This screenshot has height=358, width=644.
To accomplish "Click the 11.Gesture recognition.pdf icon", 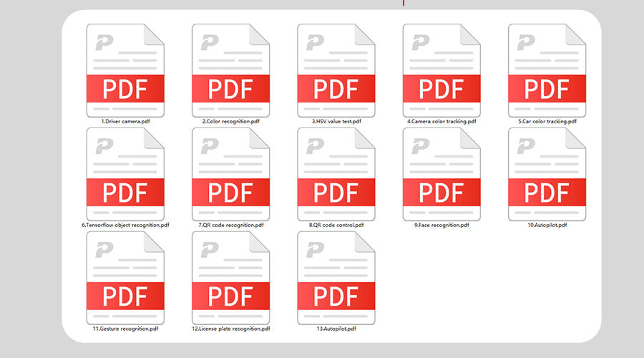I will click(x=125, y=278).
